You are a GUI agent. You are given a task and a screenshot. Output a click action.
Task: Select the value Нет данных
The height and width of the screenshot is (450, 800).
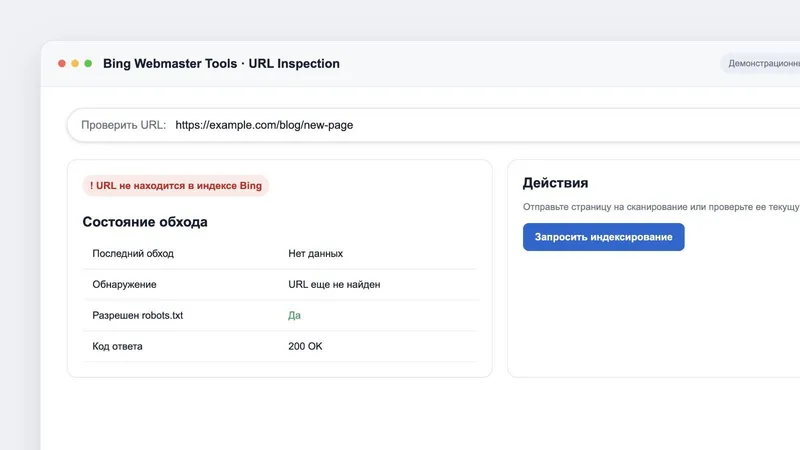point(315,254)
